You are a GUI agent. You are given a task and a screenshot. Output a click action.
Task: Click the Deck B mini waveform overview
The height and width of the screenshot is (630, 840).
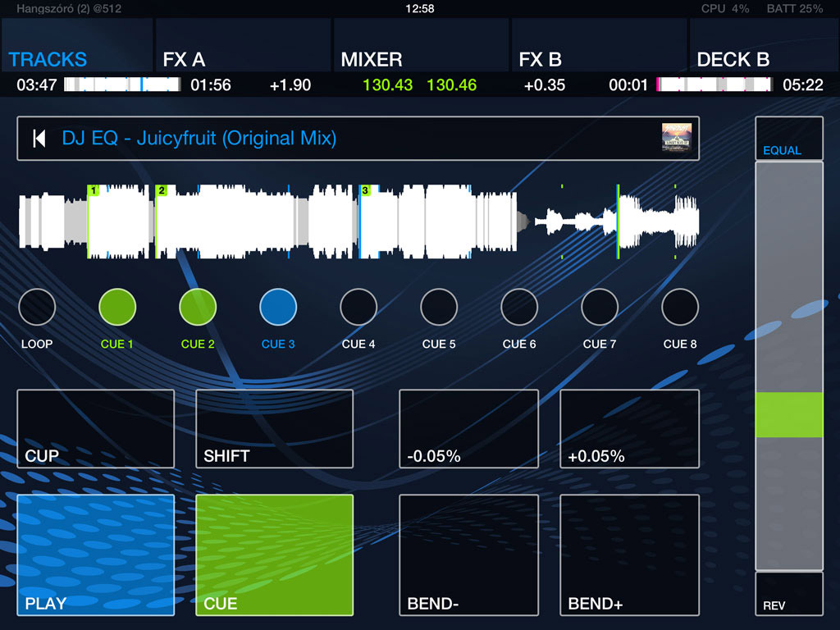(714, 84)
